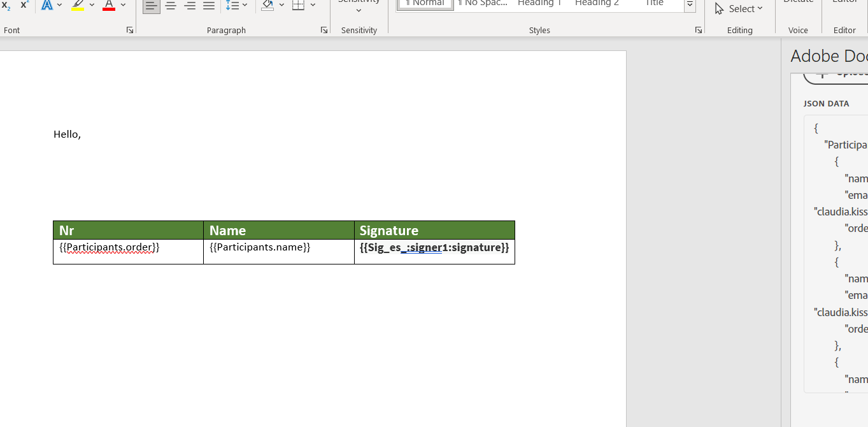Justify the paragraph text
The width and height of the screenshot is (868, 427).
[x=209, y=6]
